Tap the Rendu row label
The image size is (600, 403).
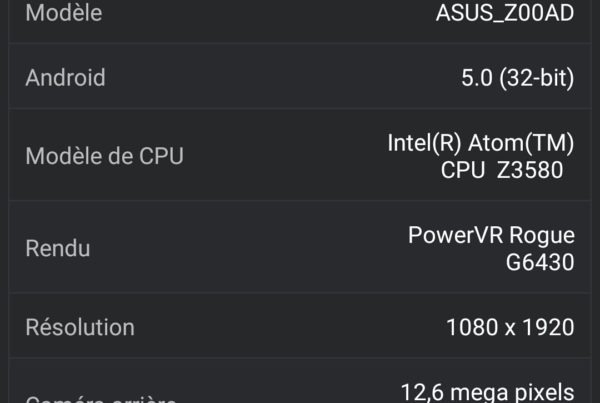click(x=58, y=248)
